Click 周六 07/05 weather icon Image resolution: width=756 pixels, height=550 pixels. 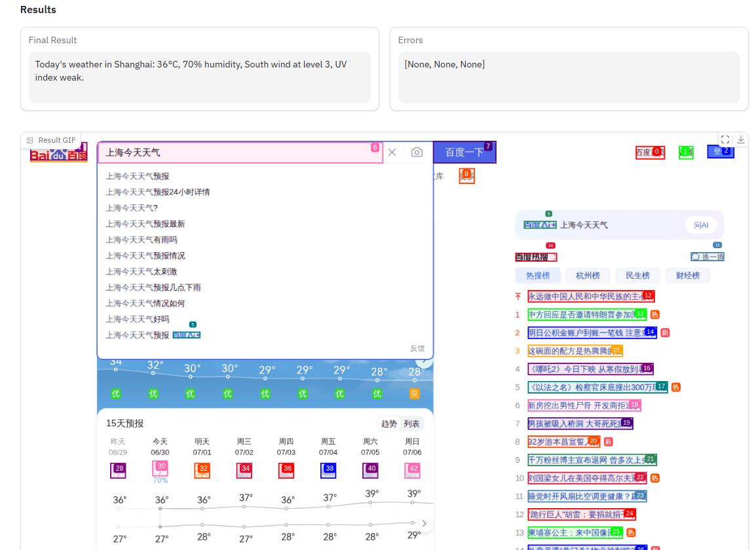pyautogui.click(x=370, y=471)
